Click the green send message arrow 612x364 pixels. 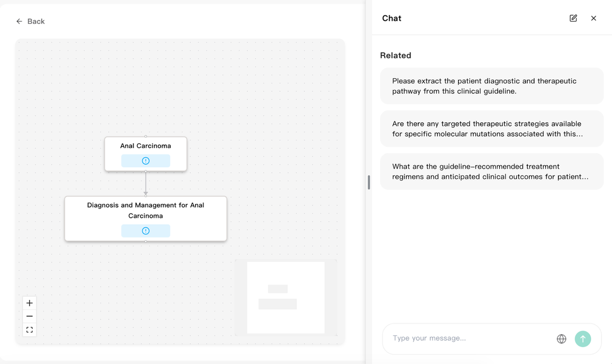pyautogui.click(x=583, y=339)
